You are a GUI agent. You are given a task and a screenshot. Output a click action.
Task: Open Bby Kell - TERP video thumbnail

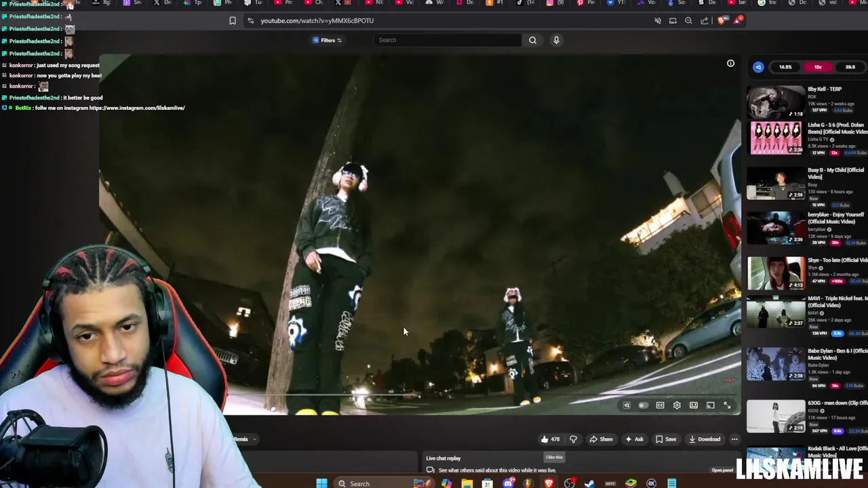click(x=776, y=102)
